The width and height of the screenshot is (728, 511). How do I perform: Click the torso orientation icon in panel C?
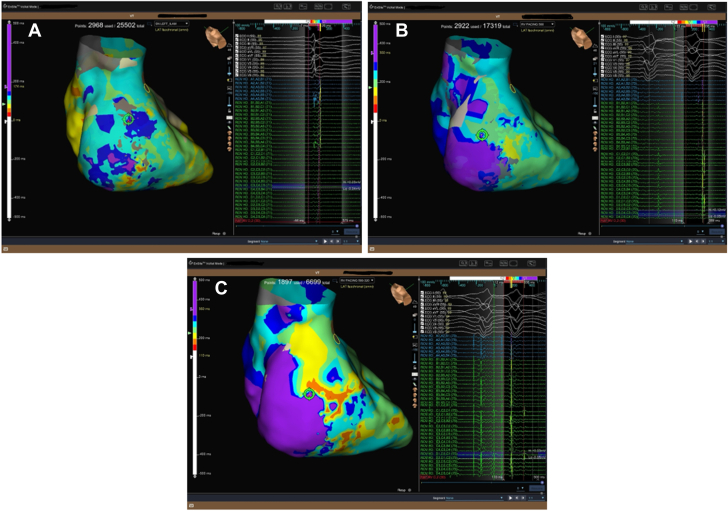click(400, 294)
